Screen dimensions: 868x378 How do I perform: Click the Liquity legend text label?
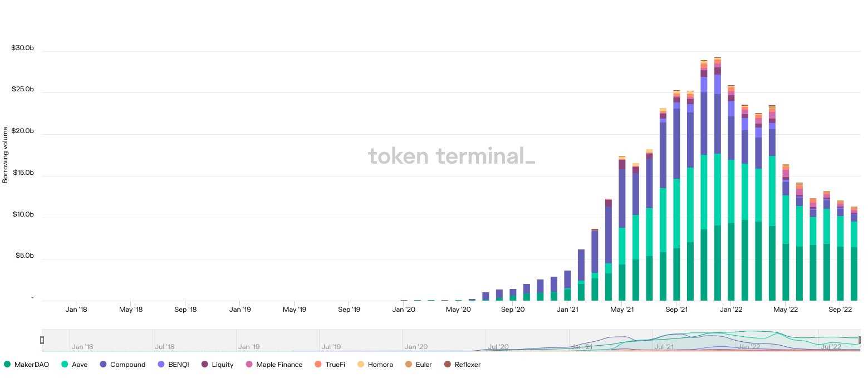coord(223,365)
